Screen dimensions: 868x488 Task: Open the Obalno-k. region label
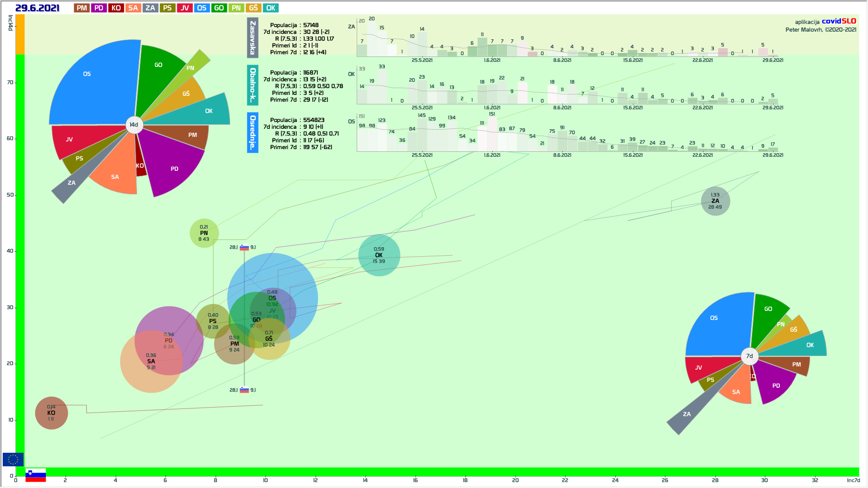pyautogui.click(x=253, y=85)
